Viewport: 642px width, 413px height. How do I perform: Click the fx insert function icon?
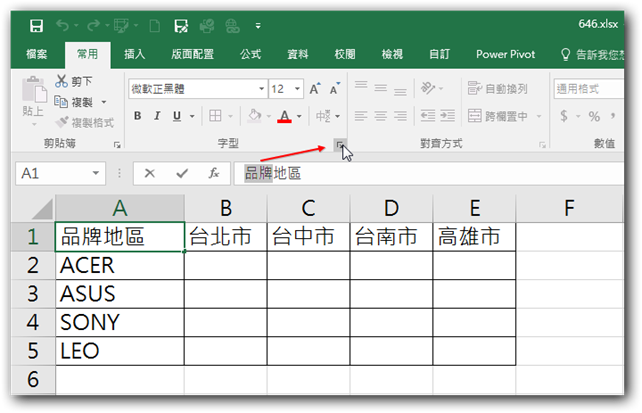(214, 174)
